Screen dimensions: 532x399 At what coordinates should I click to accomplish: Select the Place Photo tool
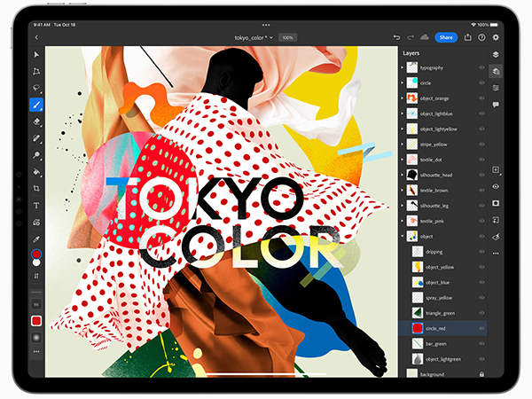tap(36, 223)
